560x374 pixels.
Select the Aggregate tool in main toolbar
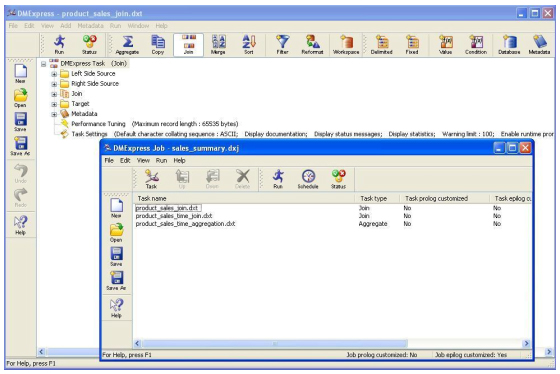click(x=127, y=45)
